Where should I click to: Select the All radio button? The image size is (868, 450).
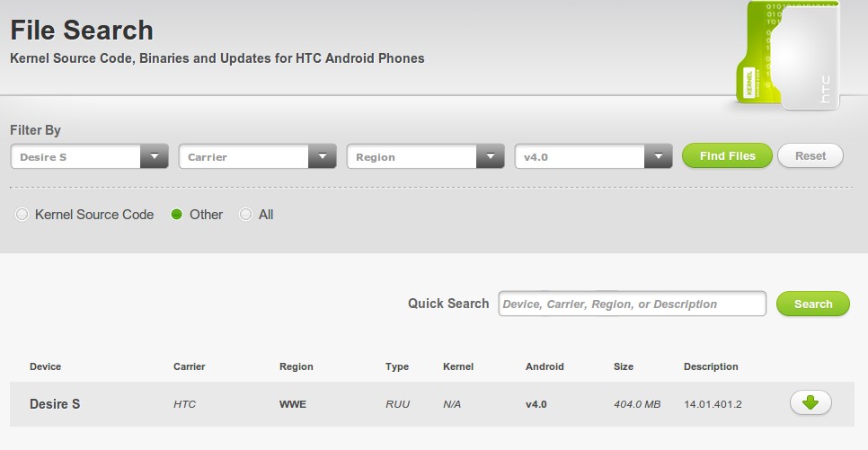245,214
